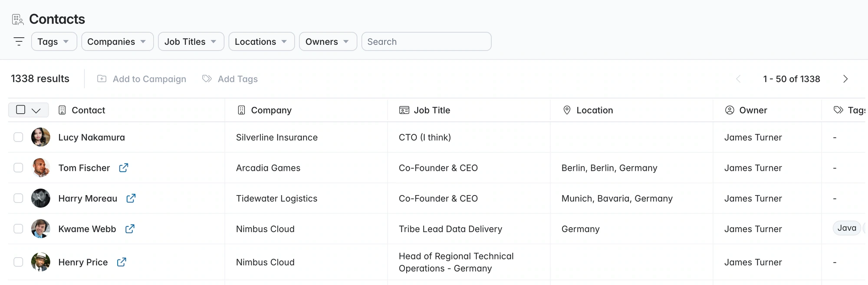This screenshot has height=285, width=868.
Task: Click the Job Title column card icon
Action: 404,110
